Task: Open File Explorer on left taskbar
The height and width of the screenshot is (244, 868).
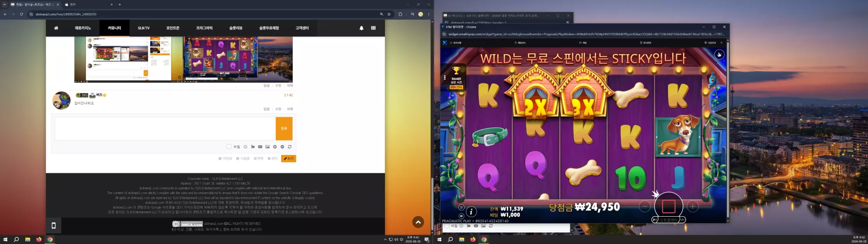Action: tap(27, 239)
